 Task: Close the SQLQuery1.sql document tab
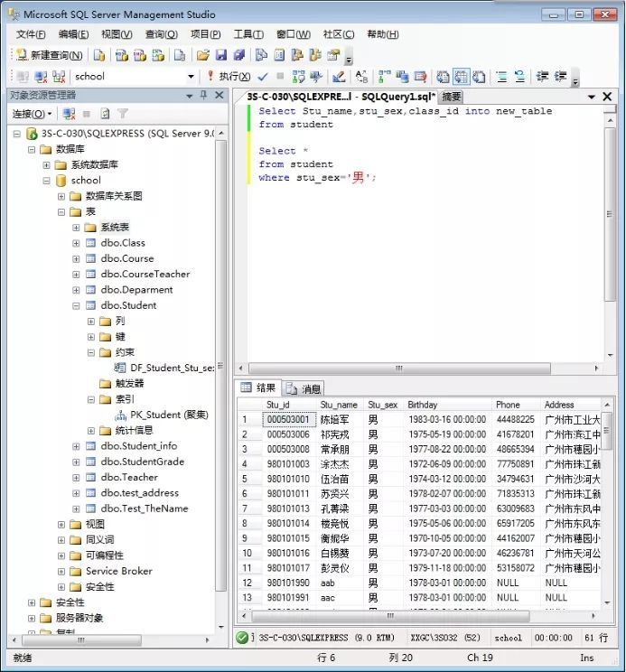[x=607, y=97]
